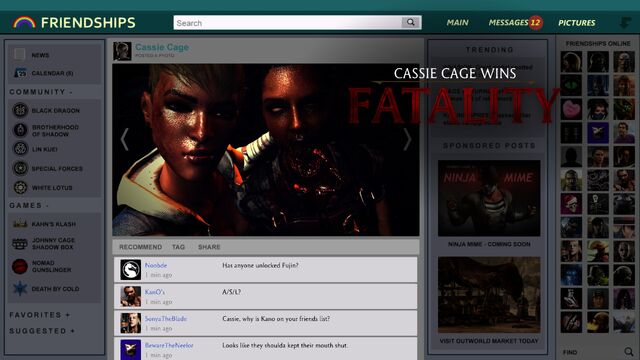Viewport: 640px width, 360px height.
Task: Expand the Favorites section
Action: [x=40, y=315]
